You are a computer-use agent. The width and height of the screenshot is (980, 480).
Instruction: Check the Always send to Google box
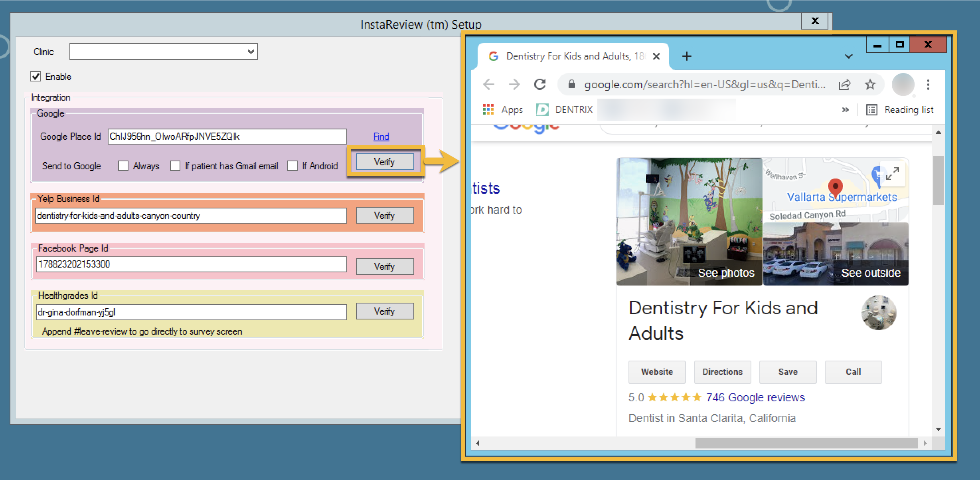coord(123,166)
